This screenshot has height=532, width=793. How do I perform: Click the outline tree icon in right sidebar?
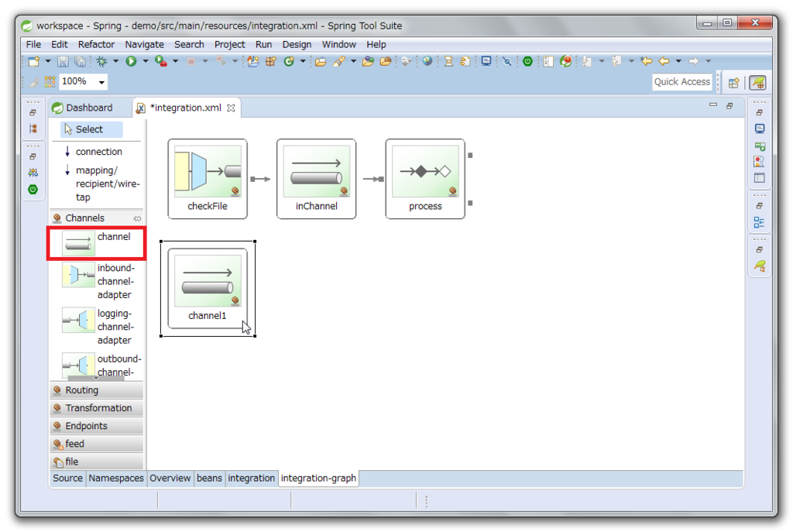point(759,222)
